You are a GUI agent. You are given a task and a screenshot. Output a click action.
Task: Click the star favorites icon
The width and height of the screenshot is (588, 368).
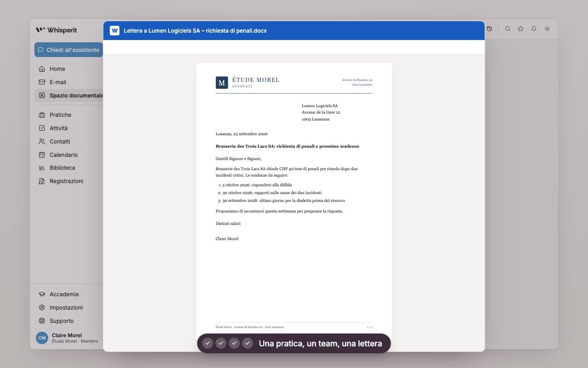[x=520, y=29]
